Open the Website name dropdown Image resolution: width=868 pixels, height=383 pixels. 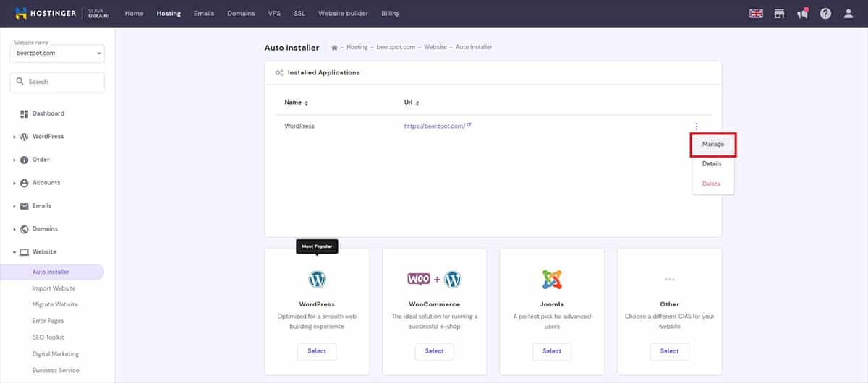pyautogui.click(x=57, y=53)
